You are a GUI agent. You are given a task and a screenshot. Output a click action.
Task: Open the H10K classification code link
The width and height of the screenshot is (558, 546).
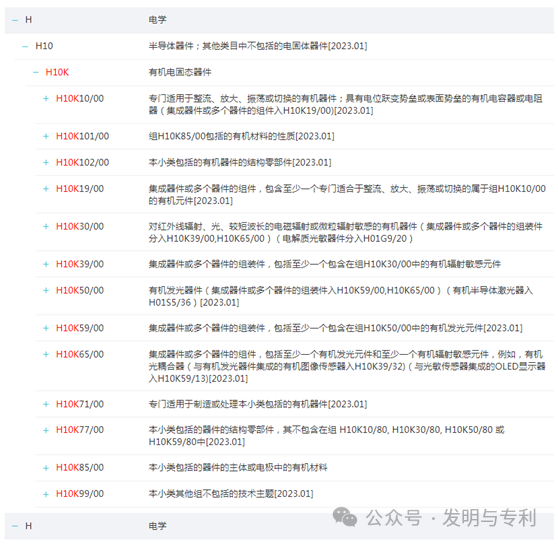click(x=57, y=72)
